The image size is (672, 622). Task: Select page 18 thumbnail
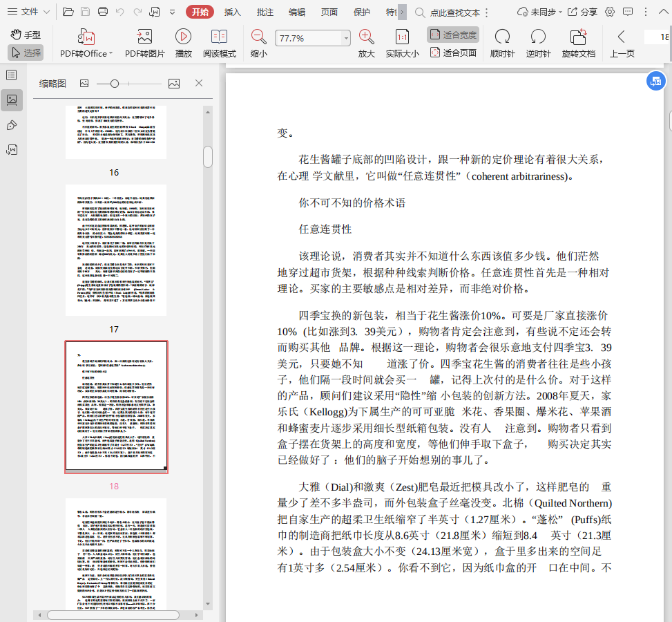[116, 406]
